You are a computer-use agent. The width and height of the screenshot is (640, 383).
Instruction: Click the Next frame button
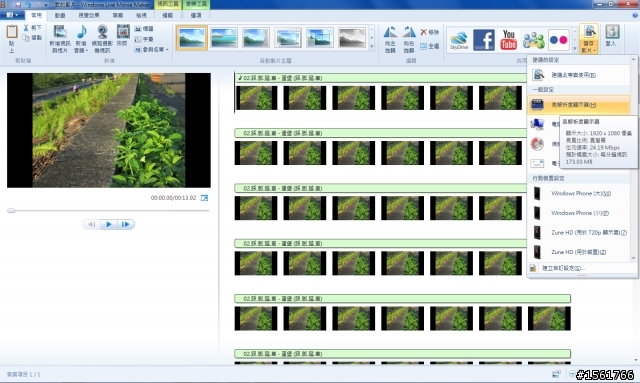[126, 224]
